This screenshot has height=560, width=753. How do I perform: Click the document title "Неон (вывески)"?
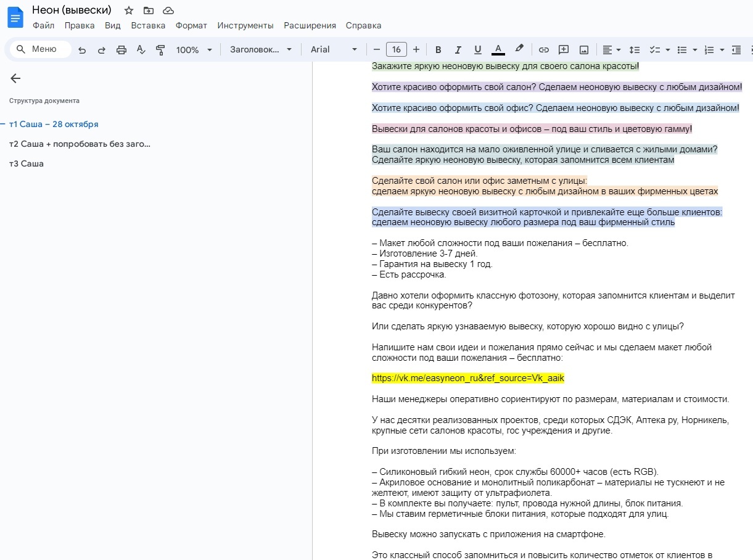coord(72,10)
